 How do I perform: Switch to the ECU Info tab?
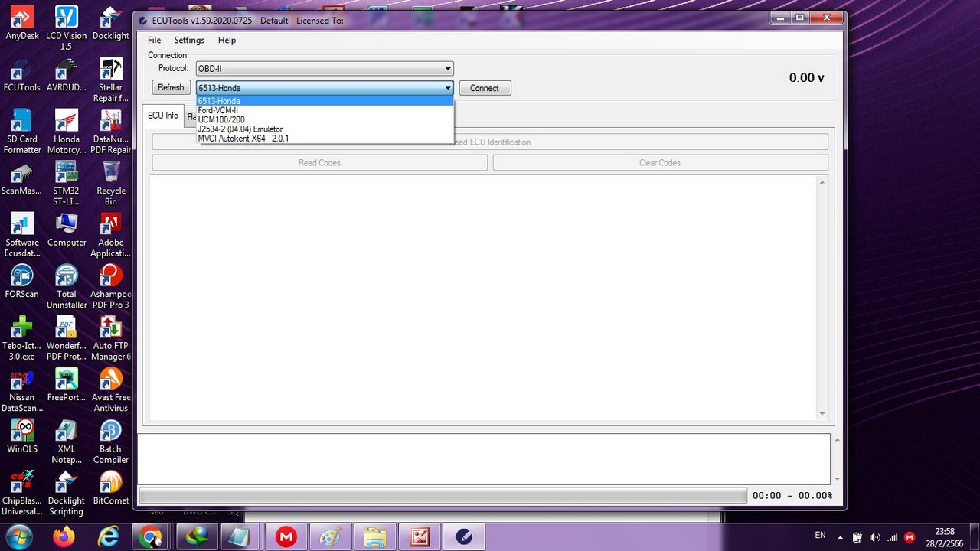click(163, 116)
